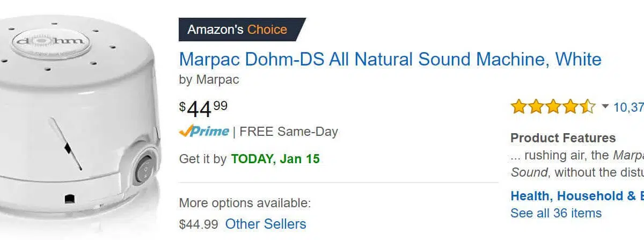Click the star rating icons
This screenshot has width=644, height=240.
coord(553,106)
